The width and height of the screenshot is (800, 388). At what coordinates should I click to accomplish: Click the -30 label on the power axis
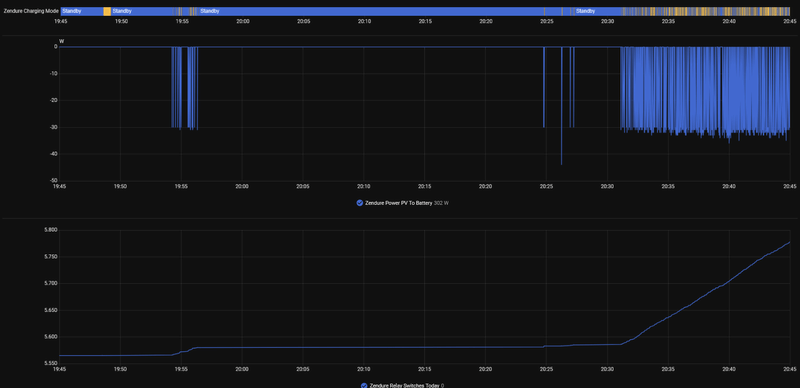pos(53,127)
